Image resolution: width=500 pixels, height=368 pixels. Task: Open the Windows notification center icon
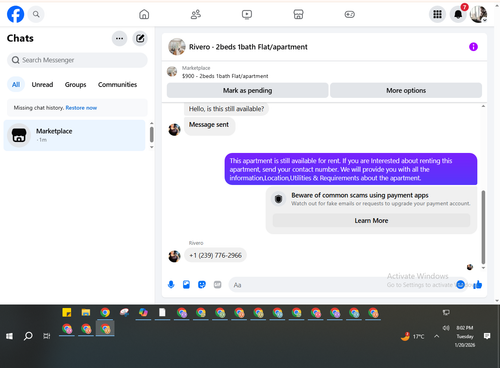[487, 336]
